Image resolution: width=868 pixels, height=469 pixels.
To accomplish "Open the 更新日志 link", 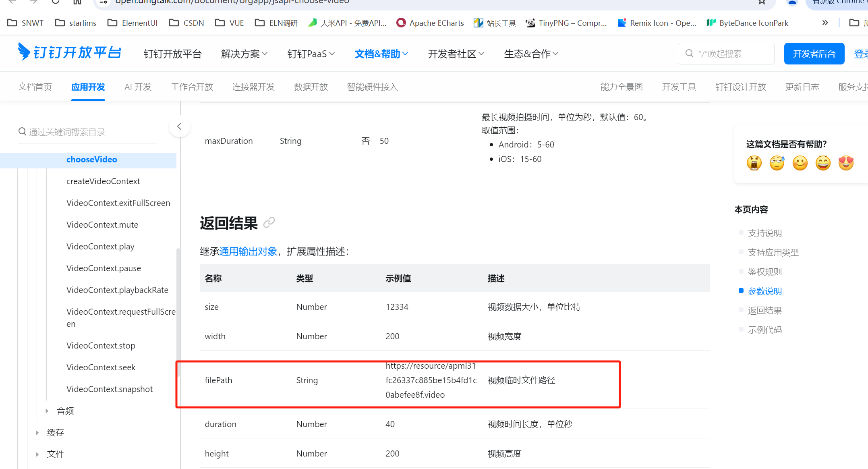I will 802,87.
